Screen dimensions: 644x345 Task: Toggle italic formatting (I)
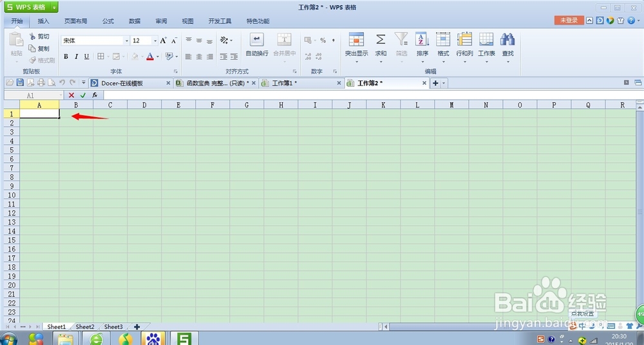pos(76,57)
